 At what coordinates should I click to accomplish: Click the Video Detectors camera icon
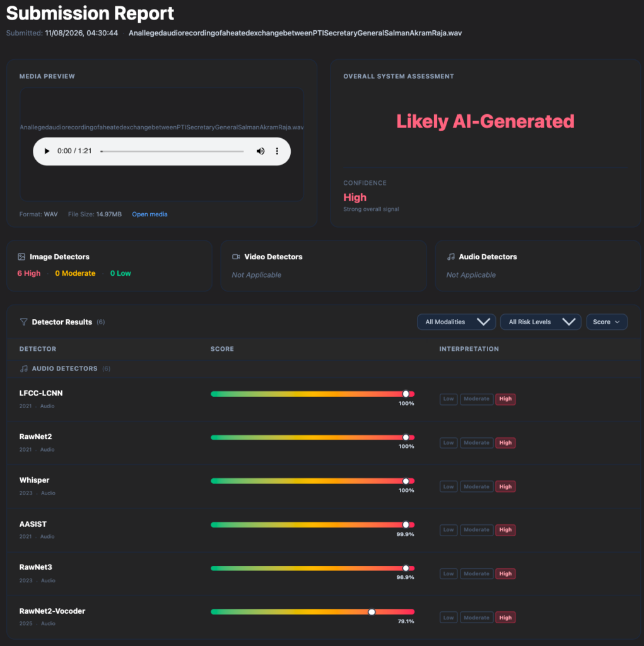236,257
